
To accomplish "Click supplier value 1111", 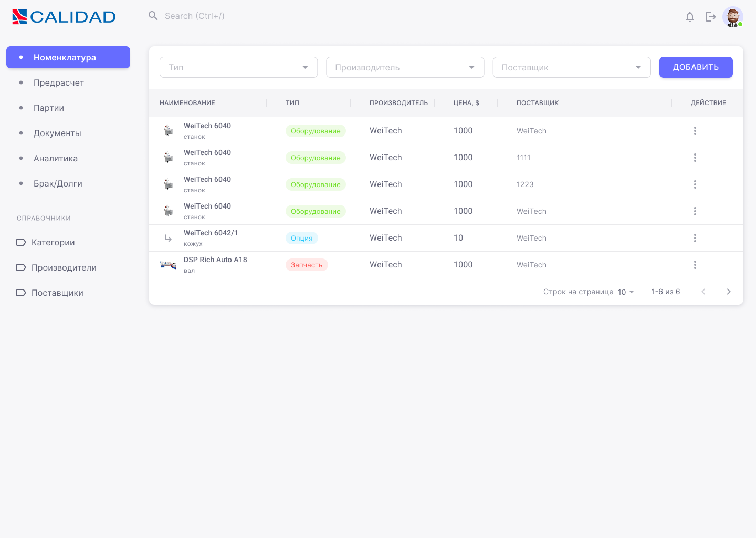I will click(x=523, y=158).
